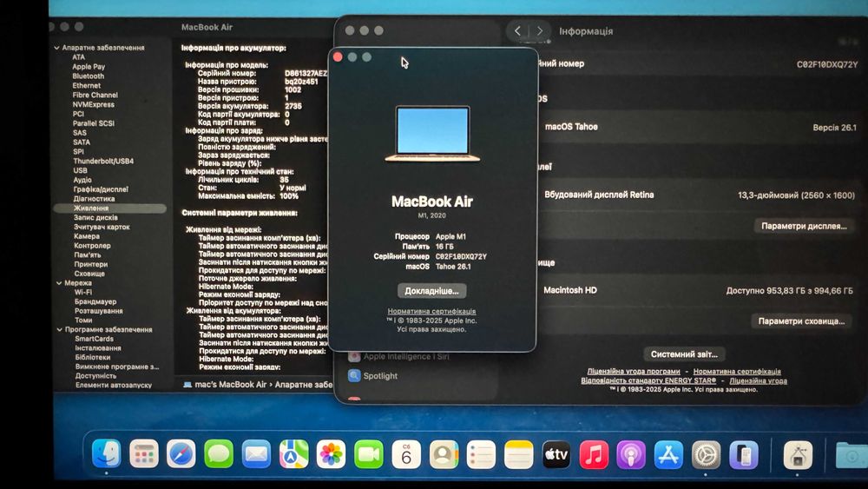This screenshot has height=489, width=868.
Task: Open Mail app in Dock
Action: click(x=256, y=454)
